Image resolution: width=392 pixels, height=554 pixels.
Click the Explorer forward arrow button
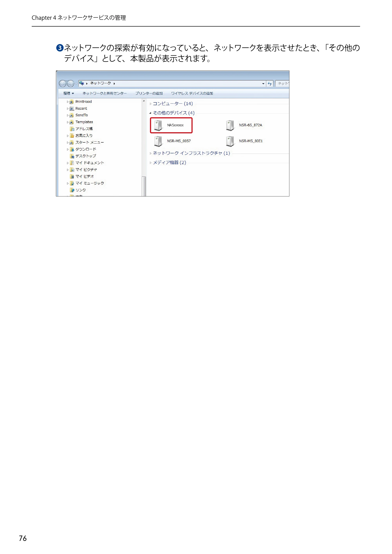(71, 83)
